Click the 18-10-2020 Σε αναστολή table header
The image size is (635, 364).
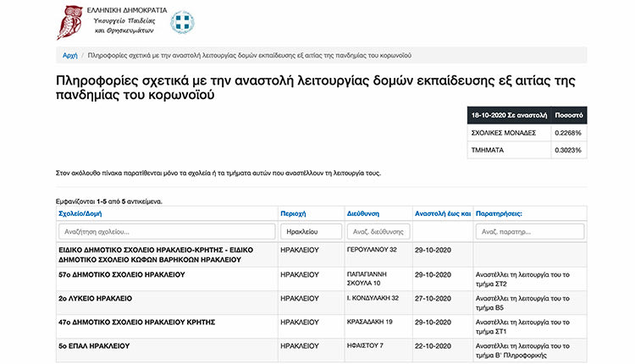509,115
